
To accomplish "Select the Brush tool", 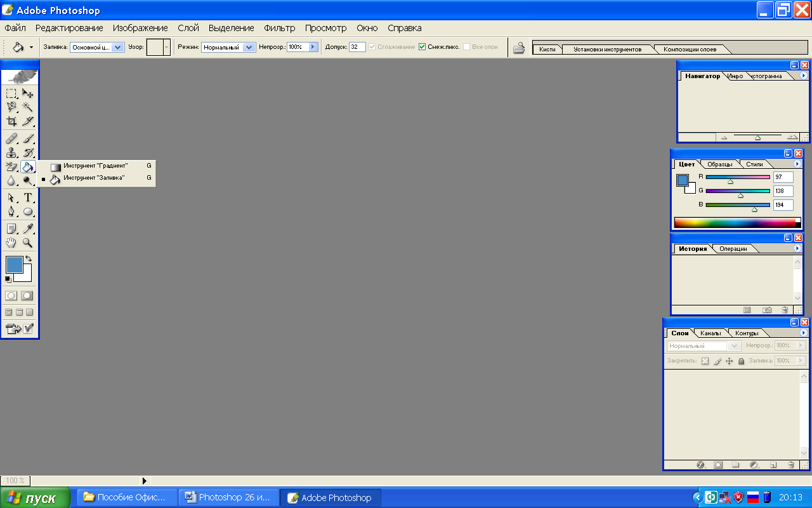I will [28, 139].
